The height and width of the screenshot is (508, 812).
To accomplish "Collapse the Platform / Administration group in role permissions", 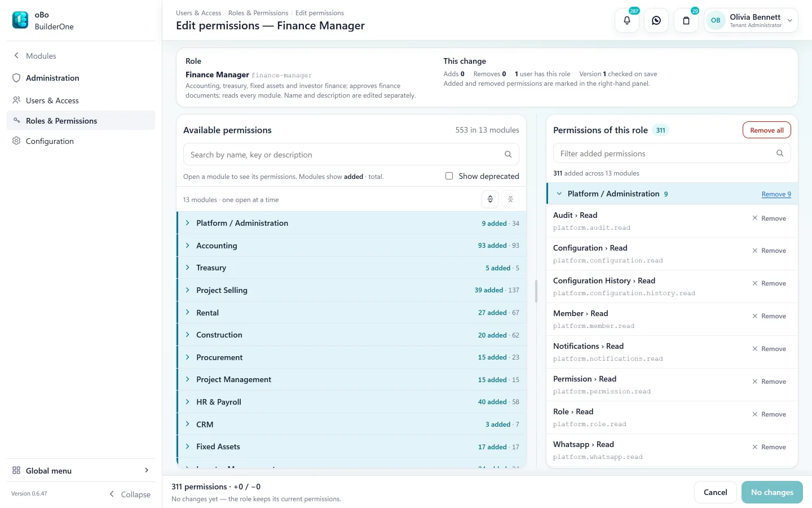I will pyautogui.click(x=559, y=194).
